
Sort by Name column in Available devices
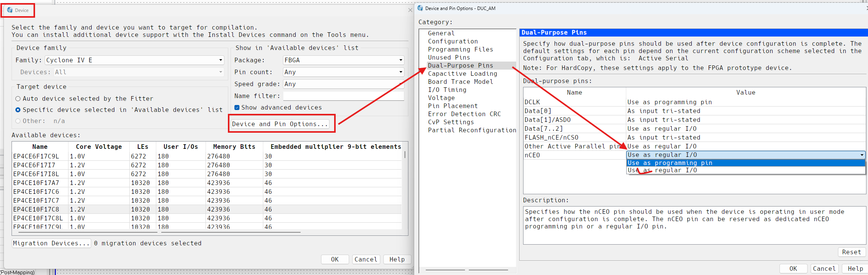tap(40, 147)
